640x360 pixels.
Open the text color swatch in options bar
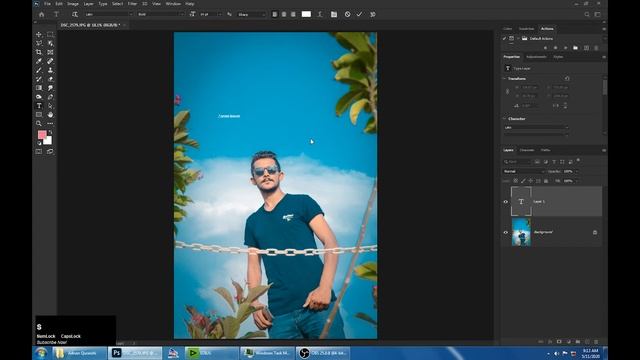(306, 14)
